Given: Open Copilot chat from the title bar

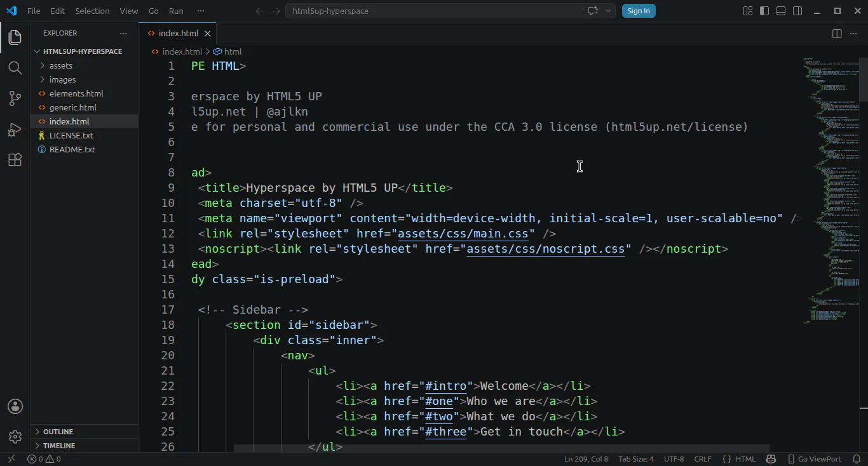Looking at the screenshot, I should [x=593, y=11].
